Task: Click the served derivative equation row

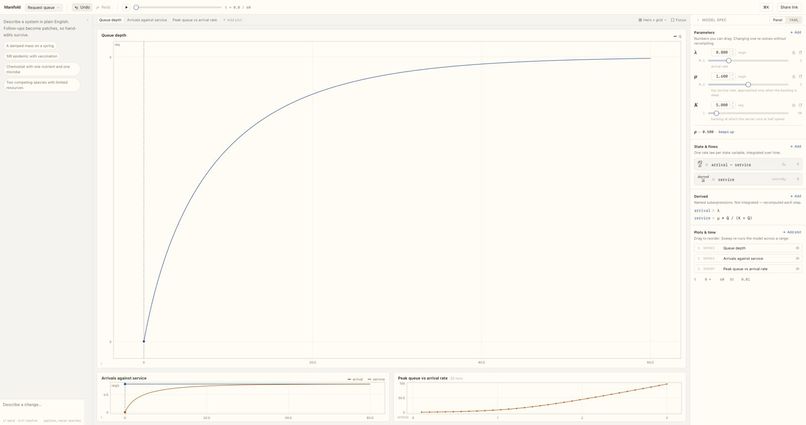Action: click(x=748, y=179)
